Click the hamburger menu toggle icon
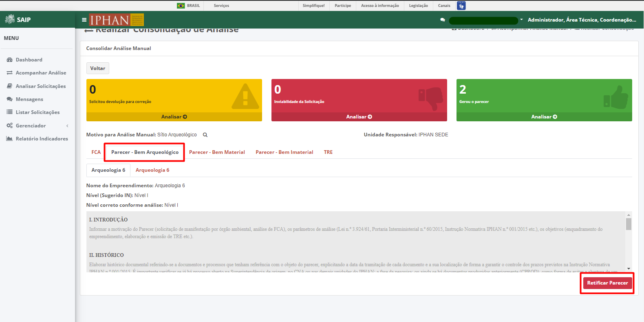The height and width of the screenshot is (322, 644). (x=84, y=20)
